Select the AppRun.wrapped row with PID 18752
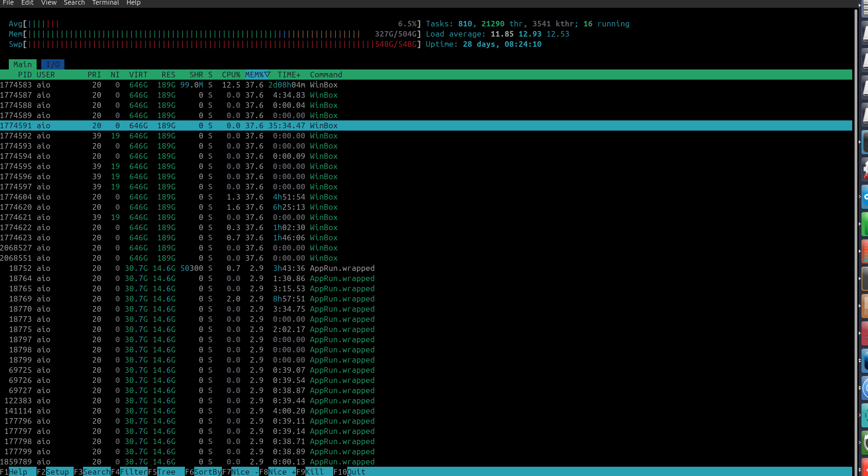The width and height of the screenshot is (868, 476). point(426,268)
